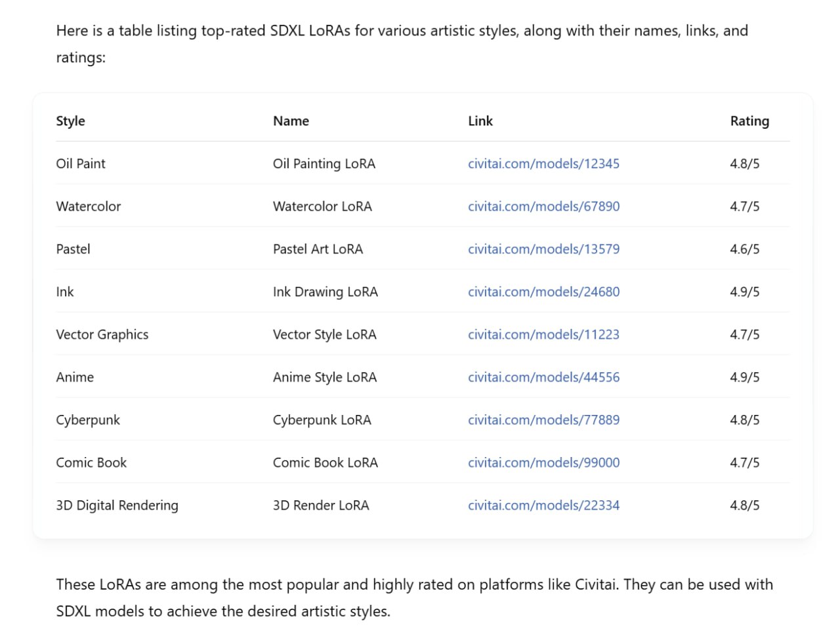Select the Watercolor style cell
Viewport: 840px width, 631px height.
[89, 206]
